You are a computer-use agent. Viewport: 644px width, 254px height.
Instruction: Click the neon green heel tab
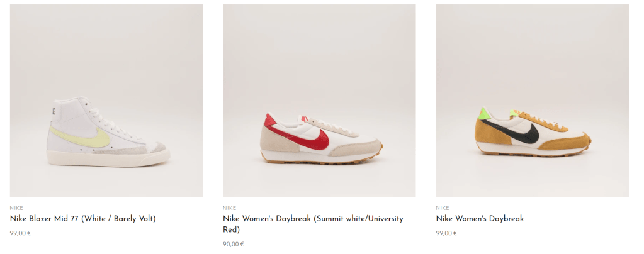click(x=485, y=113)
